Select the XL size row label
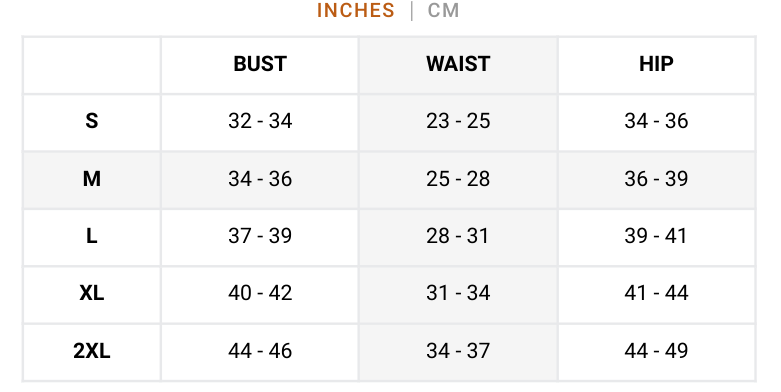This screenshot has height=392, width=781. [92, 293]
